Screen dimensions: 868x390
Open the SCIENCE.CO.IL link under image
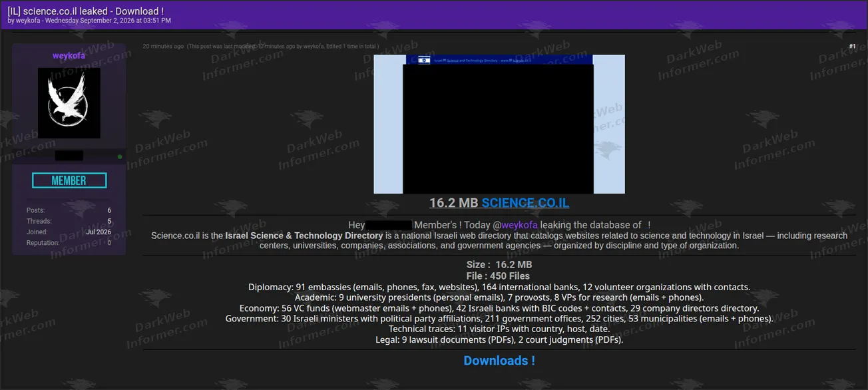525,203
